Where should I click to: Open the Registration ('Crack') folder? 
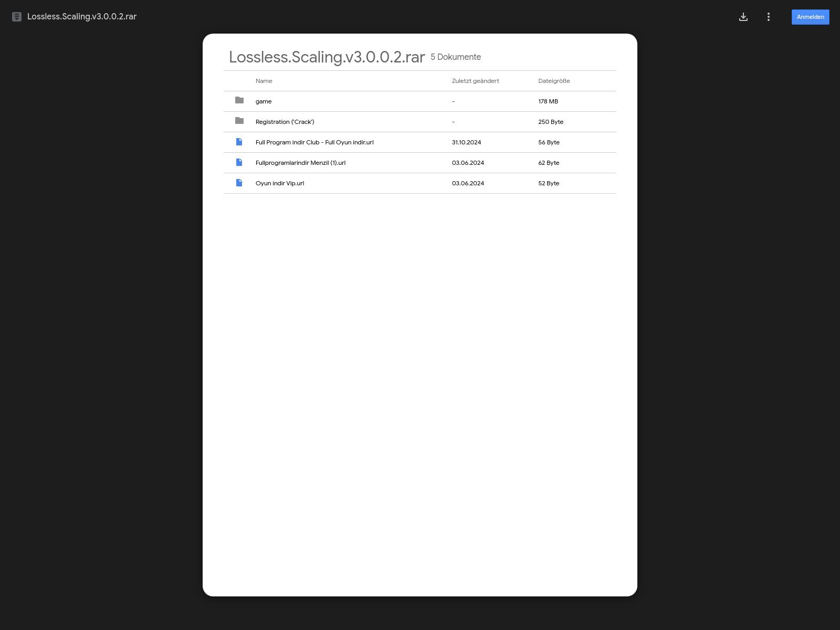point(420,122)
